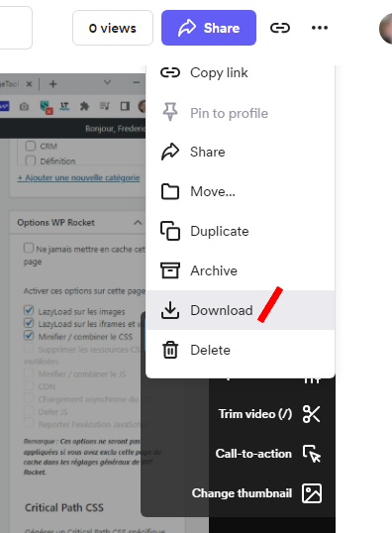392x533 pixels.
Task: Click the 0 views button
Action: [113, 28]
